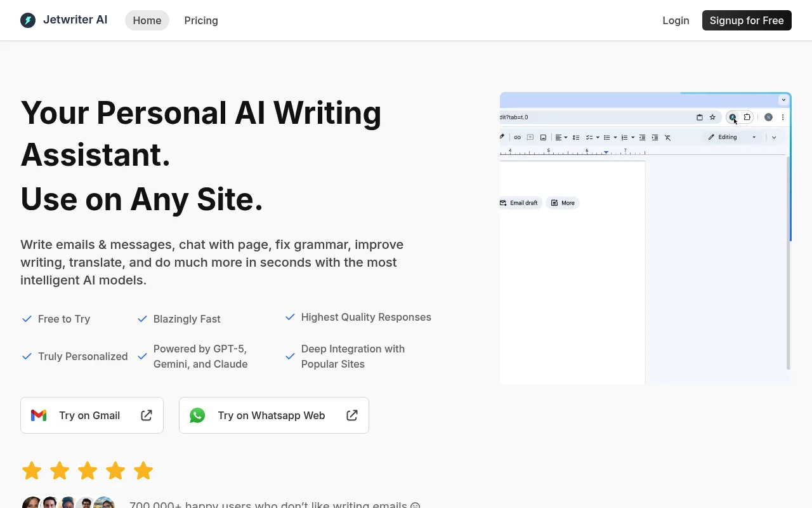Open the Bulleted list dropdown arrow in demo
812x508 pixels.
tap(615, 137)
